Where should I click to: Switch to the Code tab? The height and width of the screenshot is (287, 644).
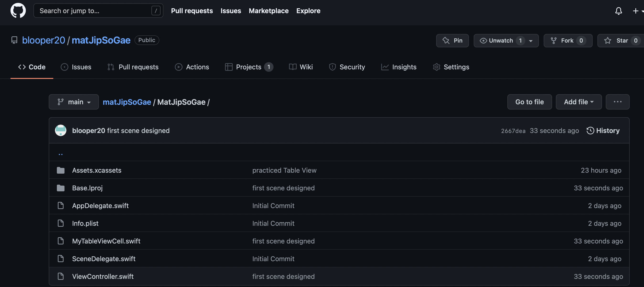32,67
